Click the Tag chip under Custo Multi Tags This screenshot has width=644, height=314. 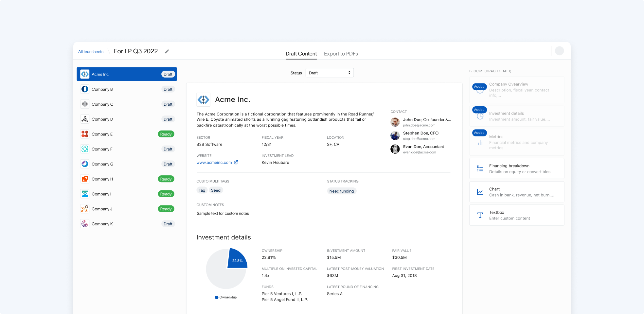[202, 190]
